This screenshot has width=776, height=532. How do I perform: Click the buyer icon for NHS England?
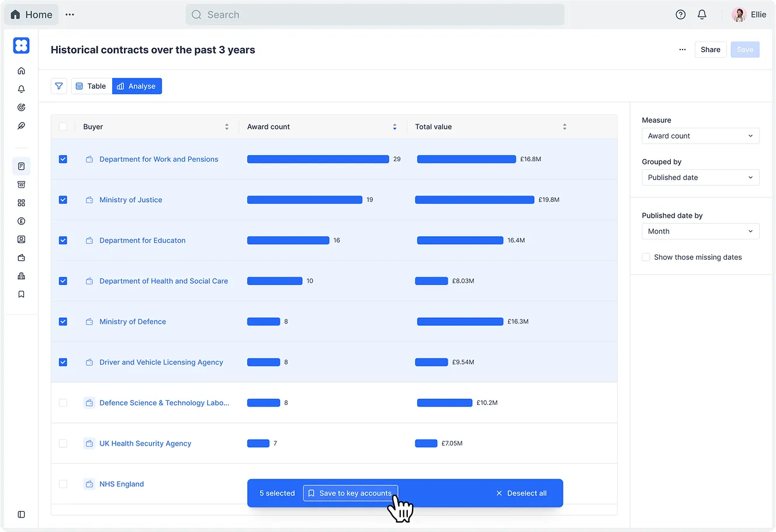point(89,484)
